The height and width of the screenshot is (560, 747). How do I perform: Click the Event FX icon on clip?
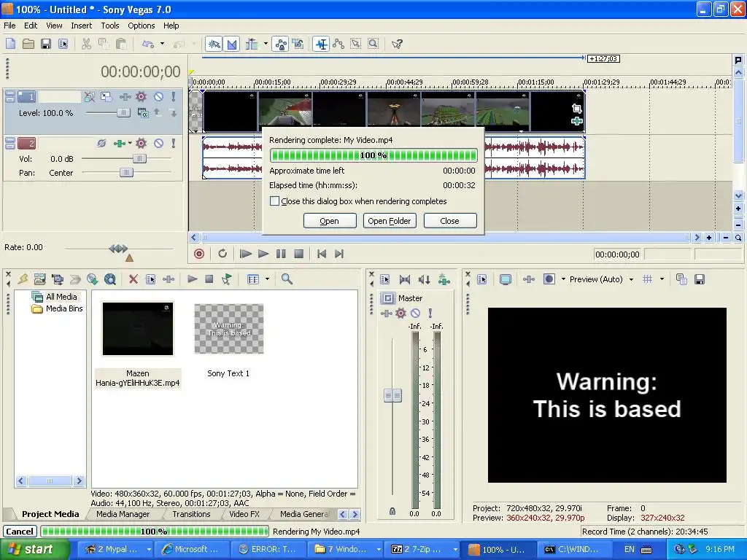coord(576,121)
